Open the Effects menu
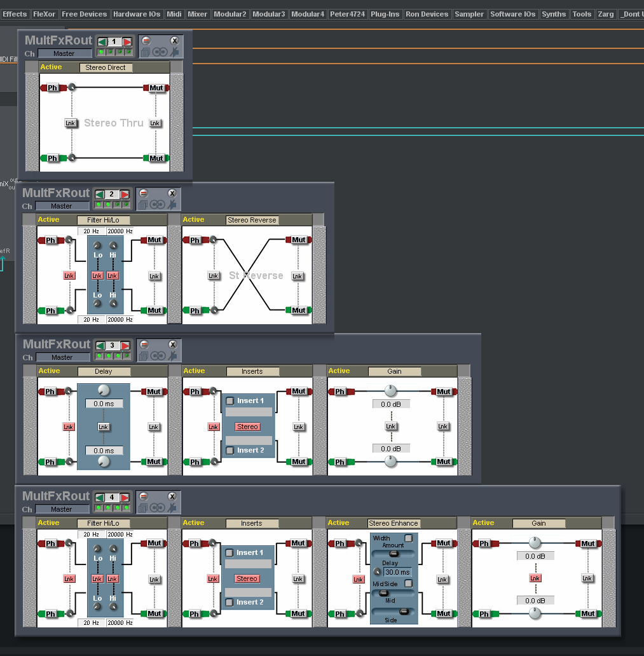The image size is (644, 656). tap(15, 13)
